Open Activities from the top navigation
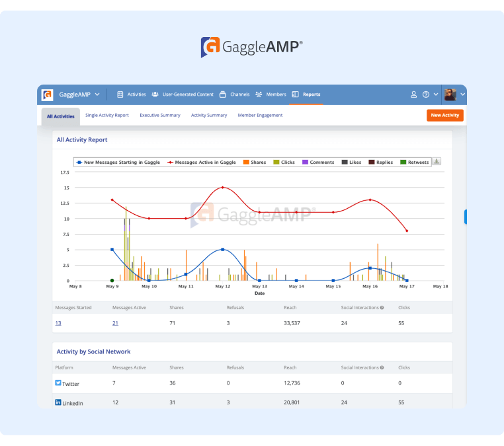Viewport: 504px width, 446px height. [132, 94]
